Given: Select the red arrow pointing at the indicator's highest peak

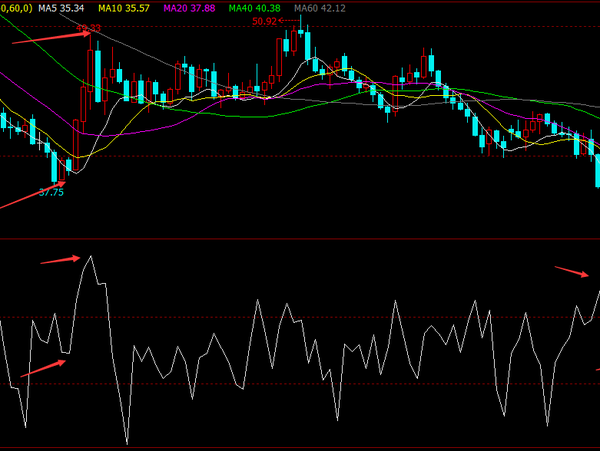Looking at the screenshot, I should [59, 260].
